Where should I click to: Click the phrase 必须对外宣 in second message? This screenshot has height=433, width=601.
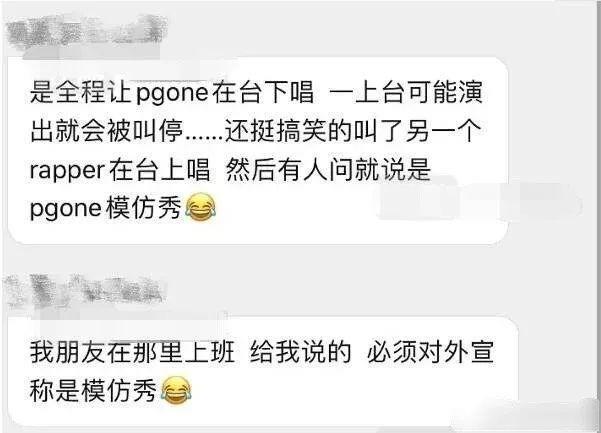pyautogui.click(x=430, y=353)
